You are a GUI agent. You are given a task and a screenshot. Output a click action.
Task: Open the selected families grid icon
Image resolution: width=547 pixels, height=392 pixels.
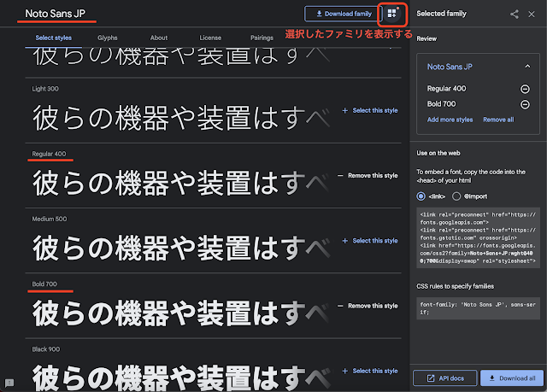(x=392, y=14)
